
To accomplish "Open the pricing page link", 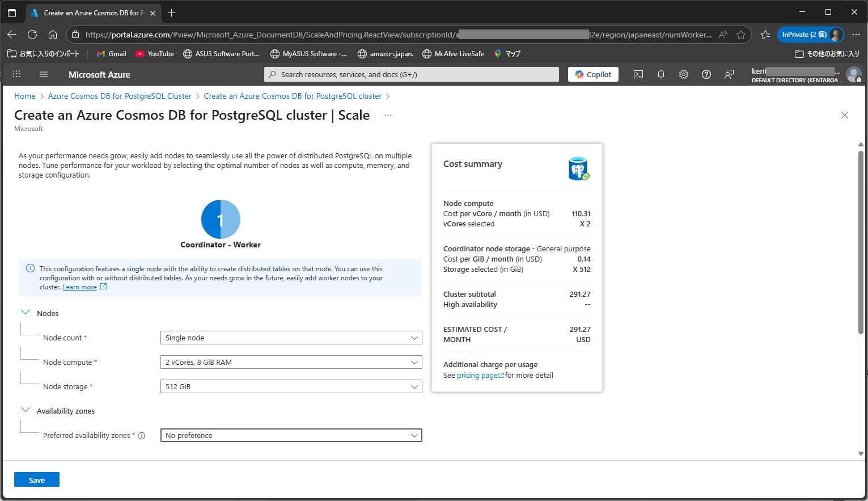I will (x=478, y=375).
